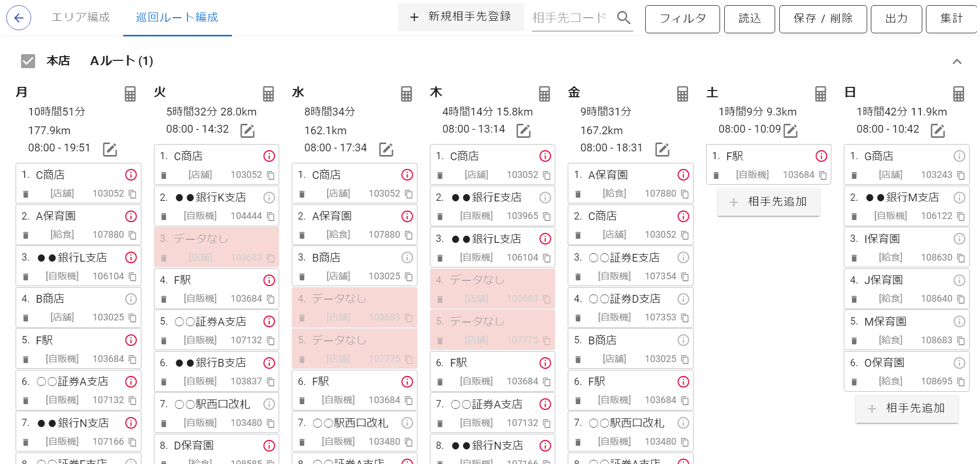Screen dimensions: 980x464
Task: Copy code 103965 in Thursday column
Action: pyautogui.click(x=546, y=216)
